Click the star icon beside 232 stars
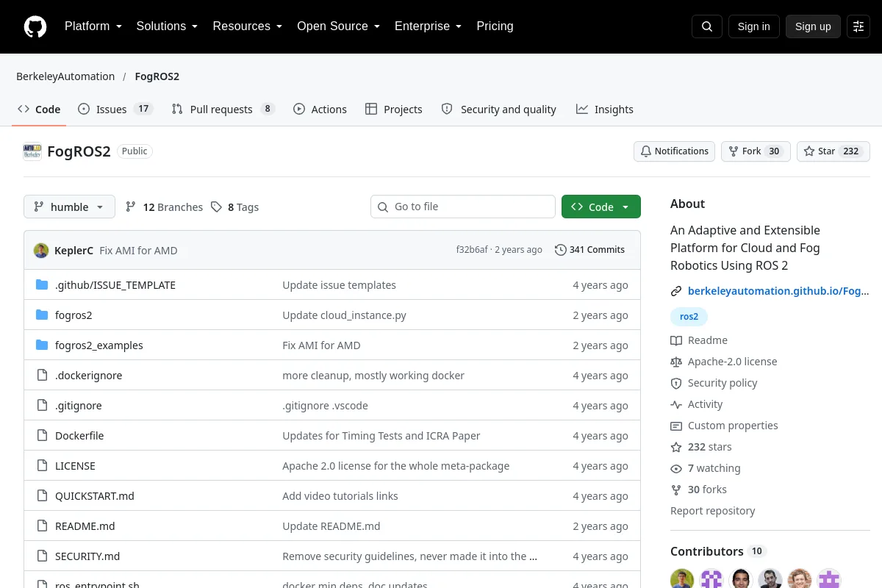The image size is (882, 588). (676, 447)
